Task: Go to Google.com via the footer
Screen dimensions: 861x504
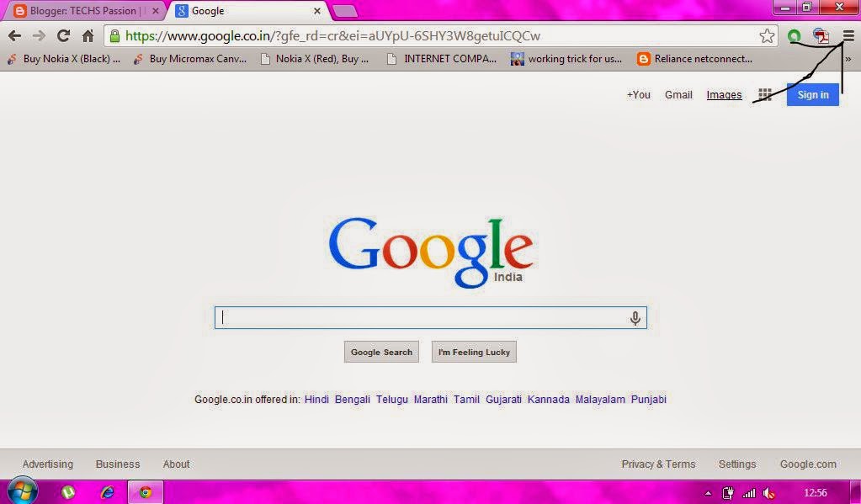Action: pos(808,464)
